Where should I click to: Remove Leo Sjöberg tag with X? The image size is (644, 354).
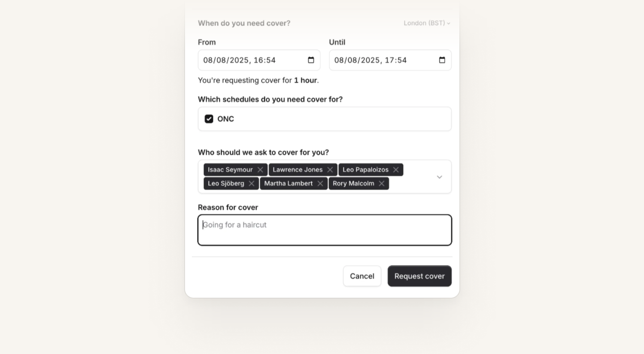point(252,183)
